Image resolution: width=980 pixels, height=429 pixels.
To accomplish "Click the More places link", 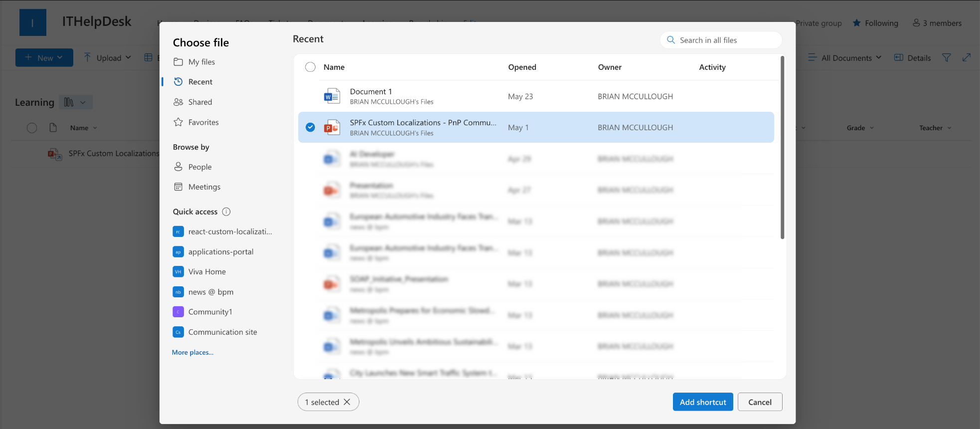I will (x=192, y=352).
